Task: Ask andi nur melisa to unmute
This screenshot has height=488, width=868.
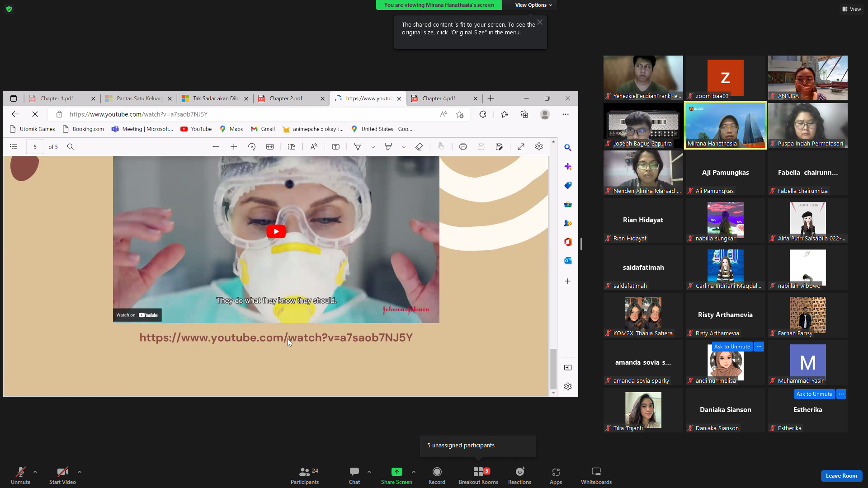Action: 732,347
